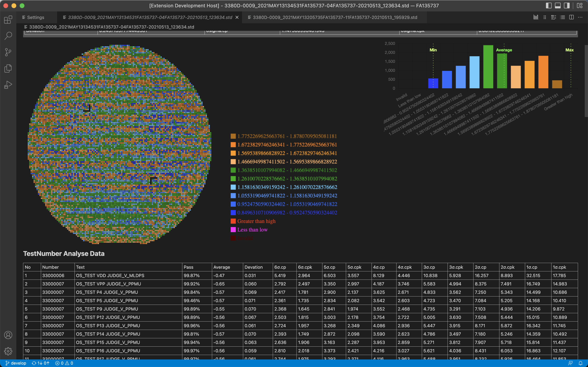Click the dotted grid icon in editor toolbar

545,17
